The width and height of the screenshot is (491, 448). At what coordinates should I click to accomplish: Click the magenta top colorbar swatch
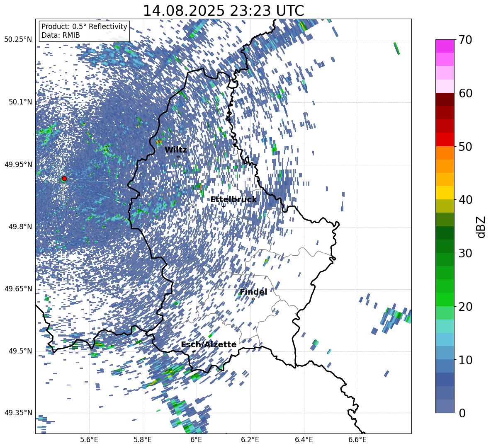tap(445, 46)
